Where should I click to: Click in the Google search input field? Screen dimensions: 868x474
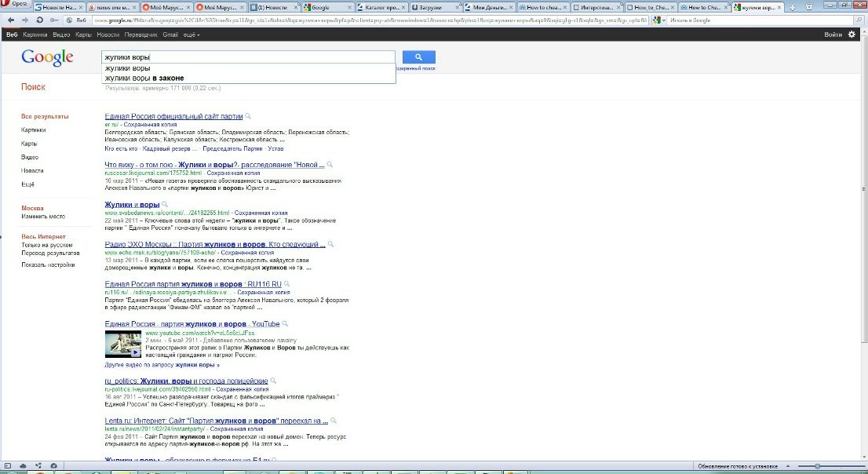248,57
